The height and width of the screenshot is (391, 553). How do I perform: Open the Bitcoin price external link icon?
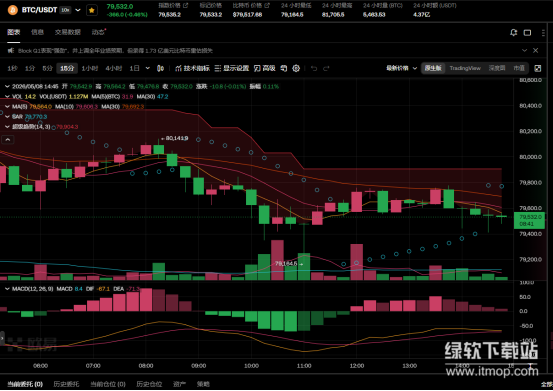pos(267,5)
